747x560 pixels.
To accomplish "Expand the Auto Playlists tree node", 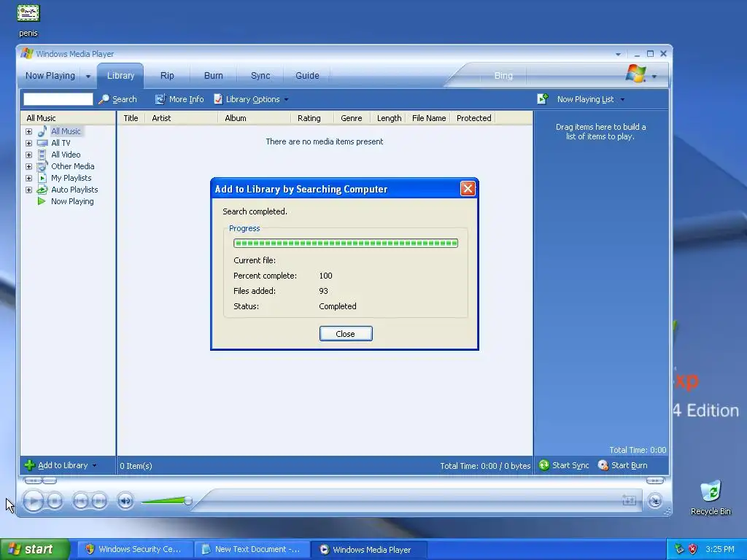I will coord(28,190).
